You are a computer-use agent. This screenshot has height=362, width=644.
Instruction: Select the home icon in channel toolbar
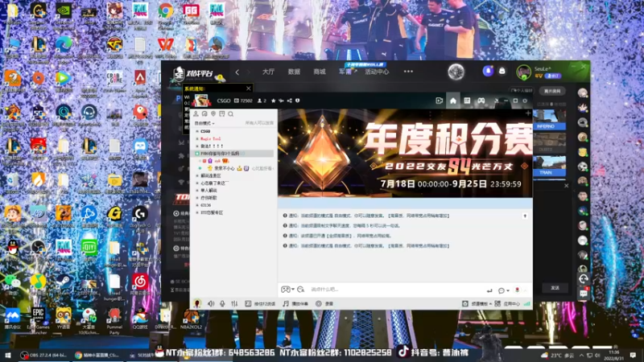[x=453, y=101]
